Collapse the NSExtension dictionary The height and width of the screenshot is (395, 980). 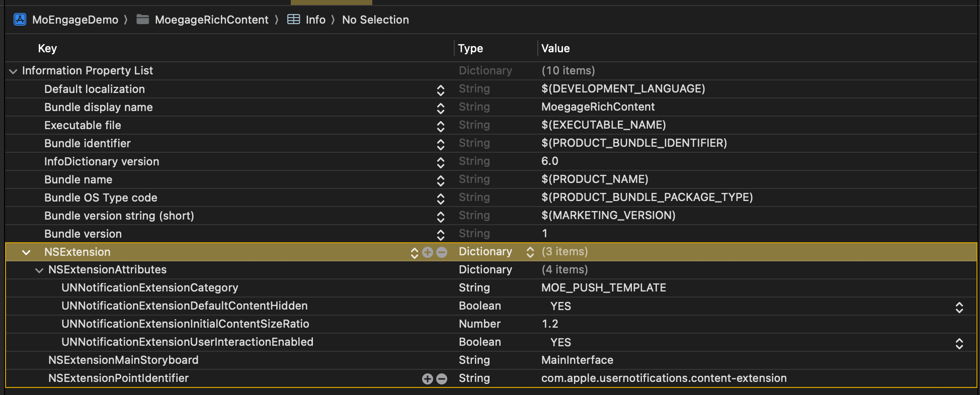[x=26, y=252]
